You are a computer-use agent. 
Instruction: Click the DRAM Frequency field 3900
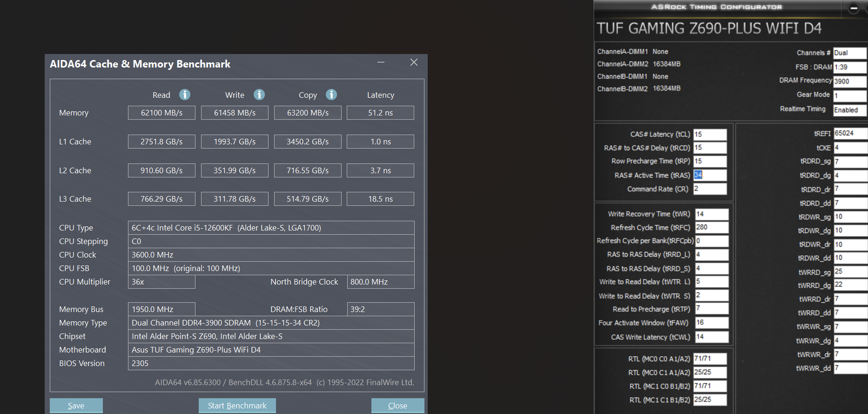(x=850, y=81)
